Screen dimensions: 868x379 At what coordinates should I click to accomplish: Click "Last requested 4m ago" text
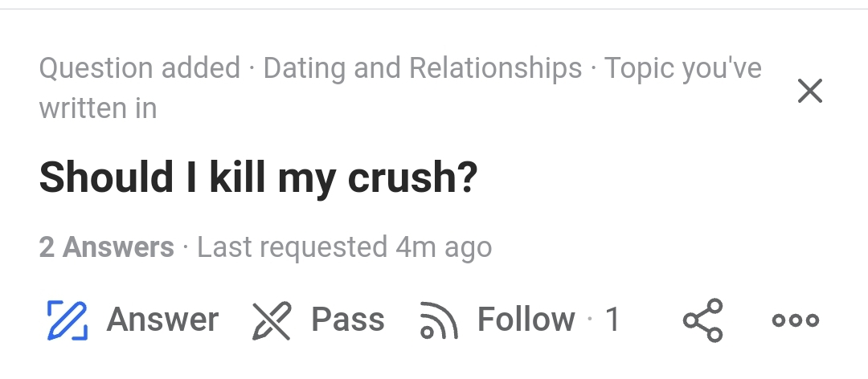click(x=344, y=247)
